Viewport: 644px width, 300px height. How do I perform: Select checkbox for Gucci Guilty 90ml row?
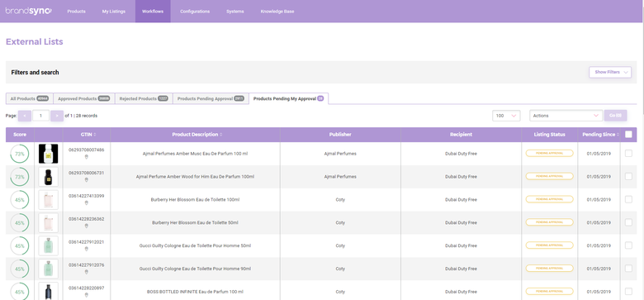pos(628,269)
